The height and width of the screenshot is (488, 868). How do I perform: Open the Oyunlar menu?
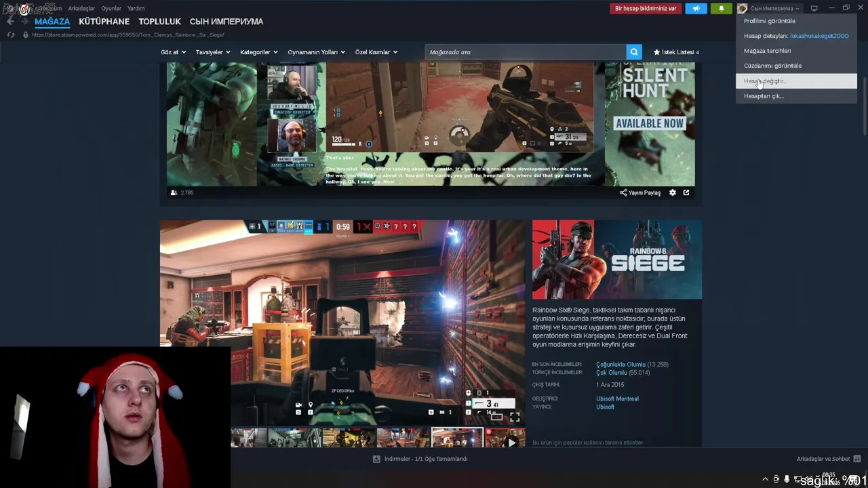tap(111, 8)
